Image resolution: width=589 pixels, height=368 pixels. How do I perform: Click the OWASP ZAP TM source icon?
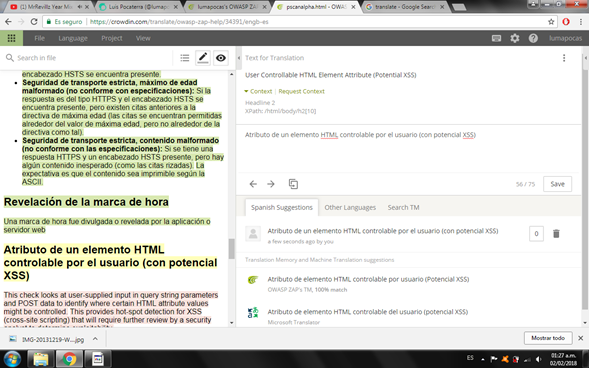(253, 280)
